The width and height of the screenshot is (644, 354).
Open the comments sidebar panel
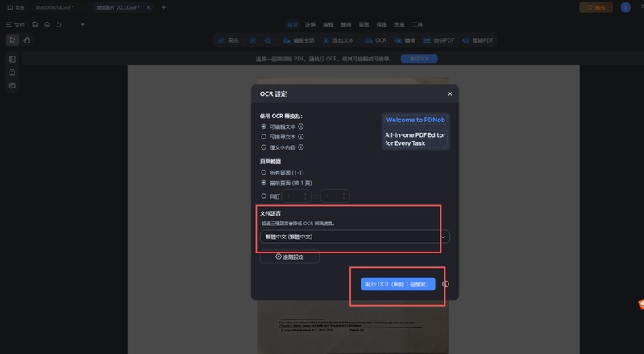pyautogui.click(x=12, y=86)
